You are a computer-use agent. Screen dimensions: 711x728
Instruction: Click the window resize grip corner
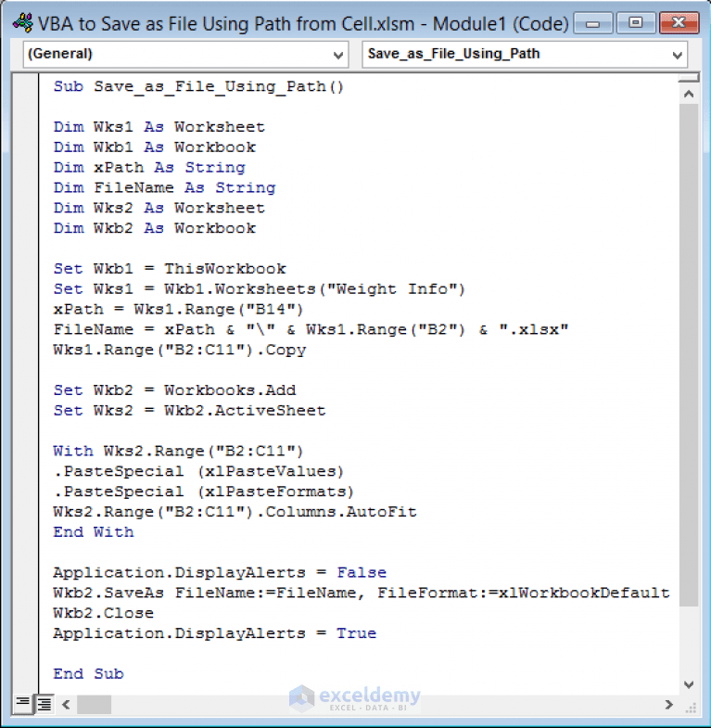pos(691,707)
